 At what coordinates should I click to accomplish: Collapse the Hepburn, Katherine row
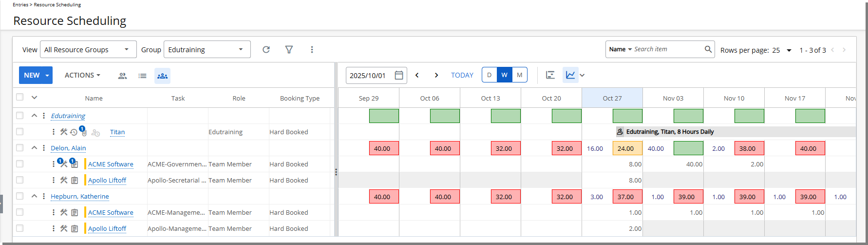pyautogui.click(x=34, y=196)
